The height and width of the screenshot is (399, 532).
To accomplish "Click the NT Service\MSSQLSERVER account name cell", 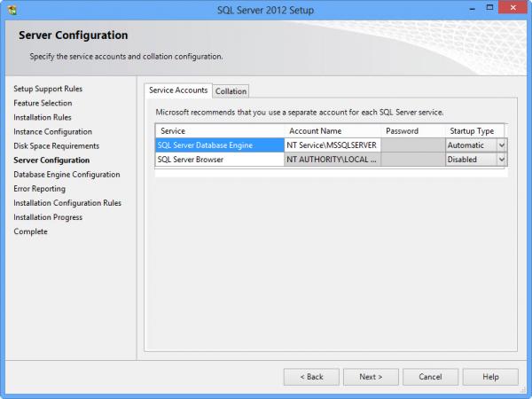I will coord(332,145).
